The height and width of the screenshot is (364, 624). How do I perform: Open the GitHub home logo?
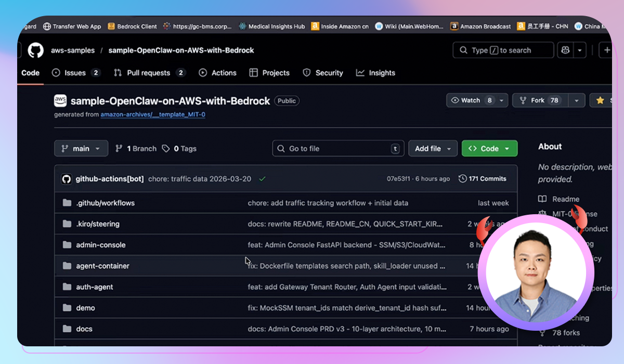35,50
